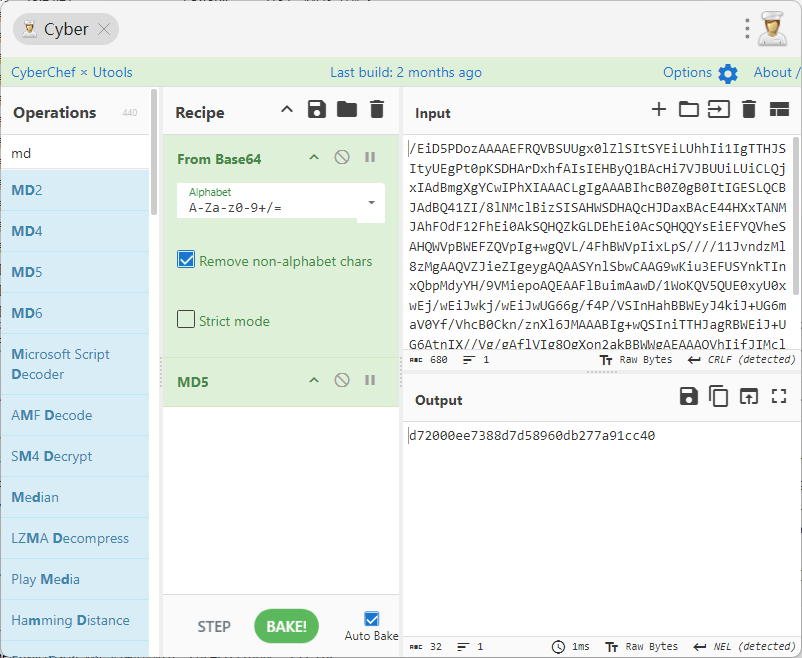The width and height of the screenshot is (802, 658).
Task: Disable the MD5 recipe operation
Action: point(342,380)
